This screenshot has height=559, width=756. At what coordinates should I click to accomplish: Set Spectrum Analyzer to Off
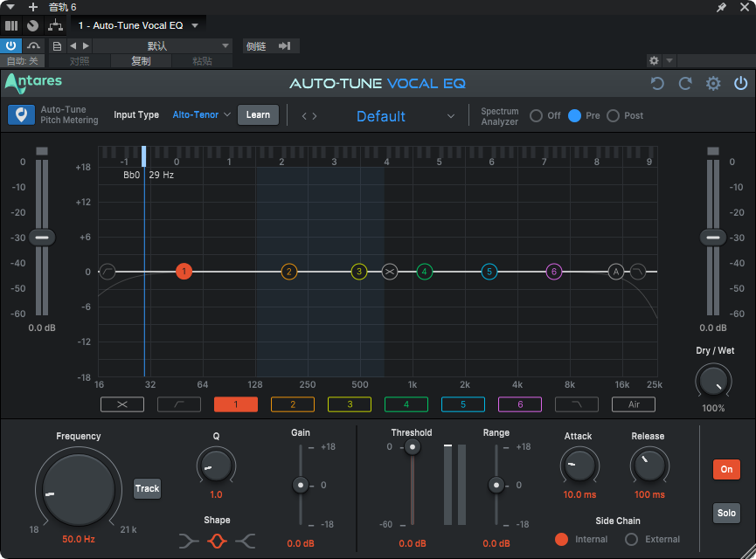pos(536,115)
